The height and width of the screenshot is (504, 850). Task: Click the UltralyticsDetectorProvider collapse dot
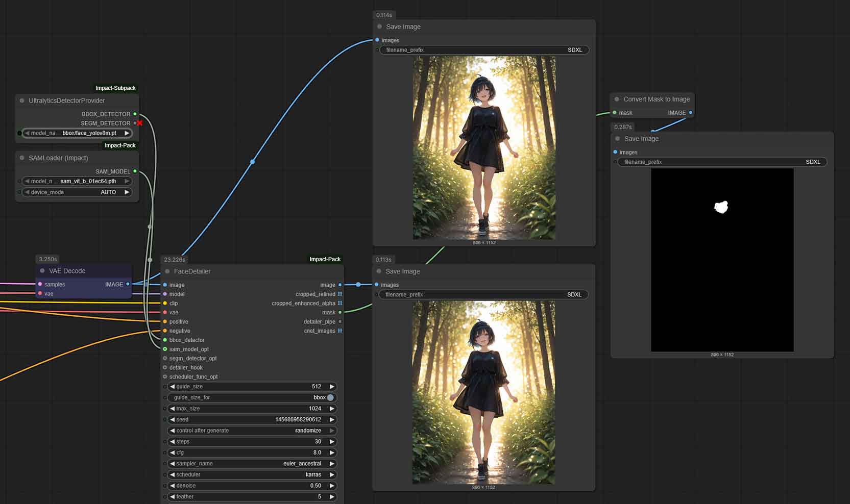point(22,100)
